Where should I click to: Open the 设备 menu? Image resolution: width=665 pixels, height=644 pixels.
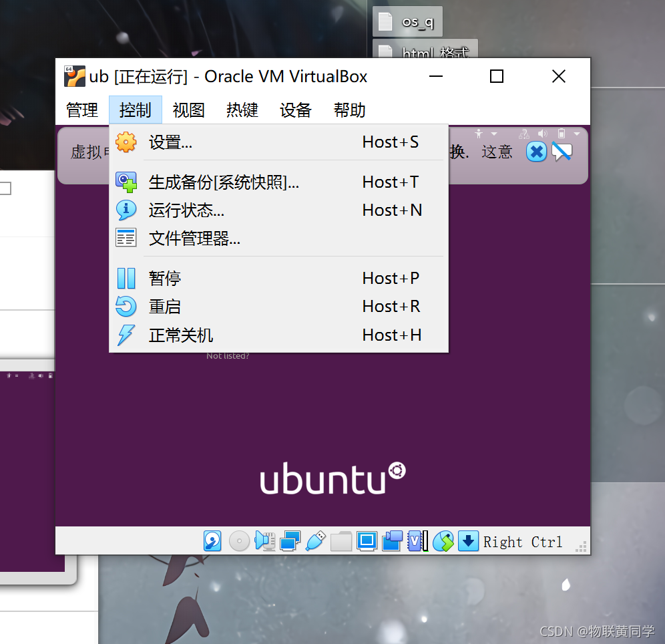pyautogui.click(x=296, y=110)
